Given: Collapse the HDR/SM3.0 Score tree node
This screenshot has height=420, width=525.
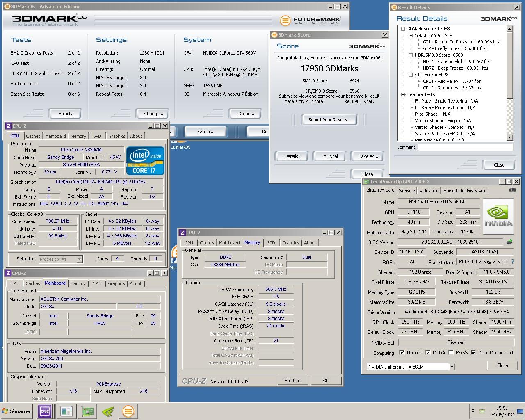Looking at the screenshot, I should [x=411, y=55].
